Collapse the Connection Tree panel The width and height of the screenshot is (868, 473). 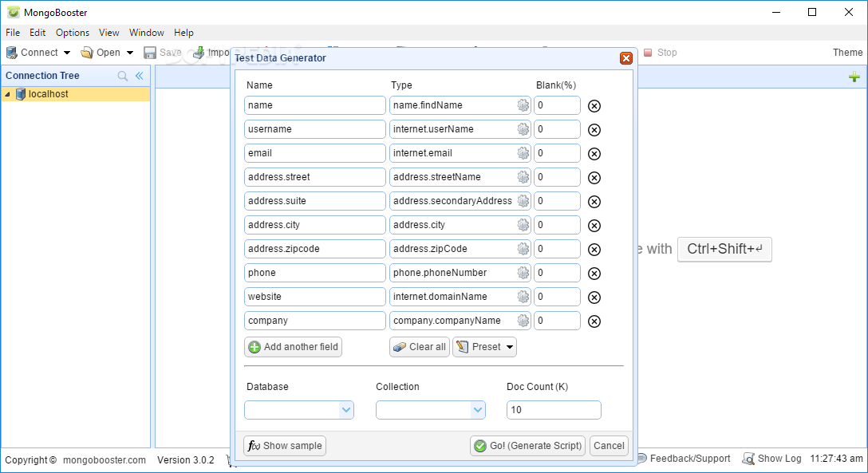(x=140, y=76)
